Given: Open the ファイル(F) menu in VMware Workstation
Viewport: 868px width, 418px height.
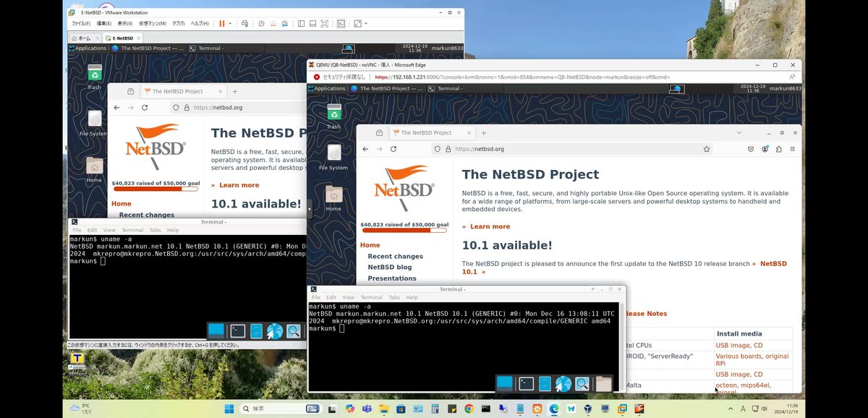Looking at the screenshot, I should click(80, 23).
